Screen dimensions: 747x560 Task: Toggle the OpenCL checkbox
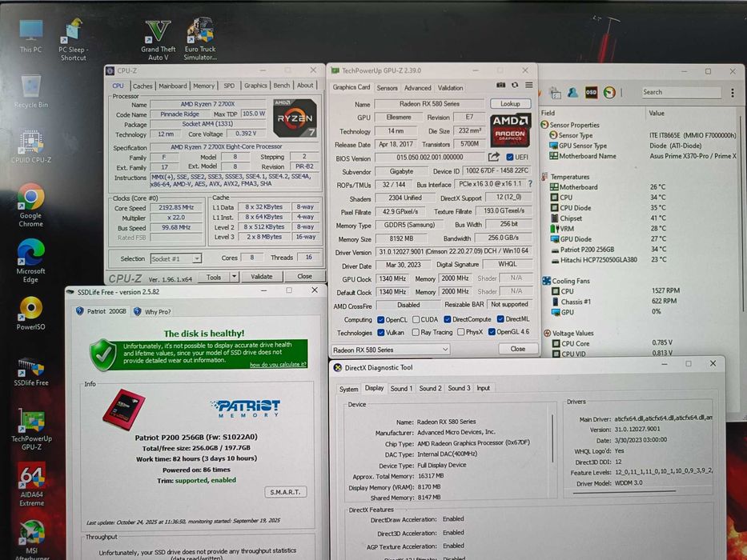pos(380,319)
